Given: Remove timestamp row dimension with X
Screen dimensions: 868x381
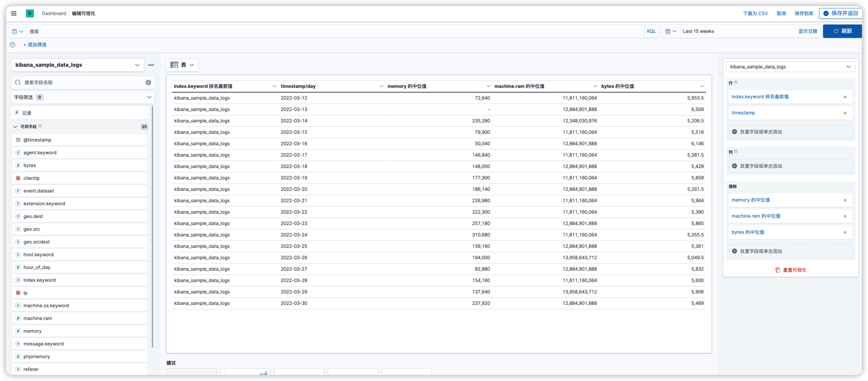Looking at the screenshot, I should click(845, 113).
